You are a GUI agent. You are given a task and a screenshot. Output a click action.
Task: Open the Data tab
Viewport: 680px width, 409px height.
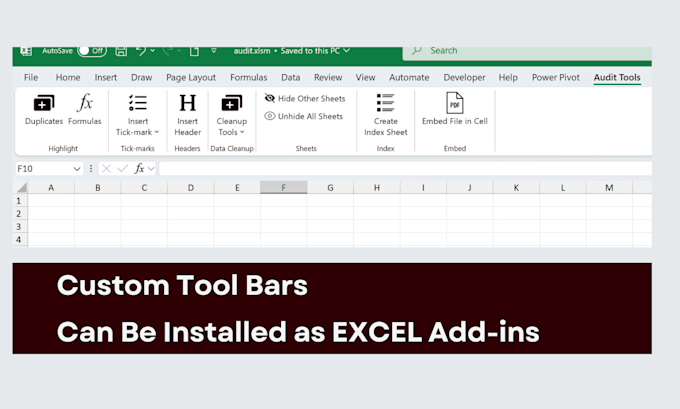click(291, 77)
